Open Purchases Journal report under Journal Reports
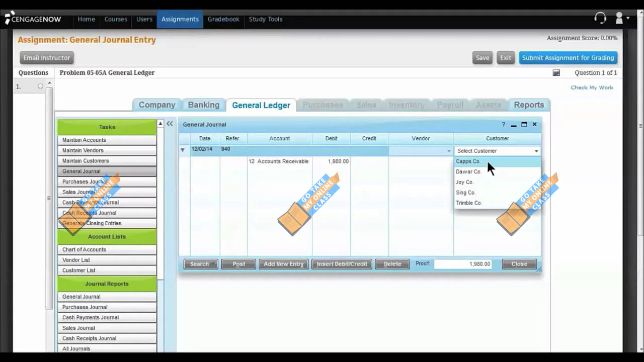The height and width of the screenshot is (362, 644). [x=107, y=307]
